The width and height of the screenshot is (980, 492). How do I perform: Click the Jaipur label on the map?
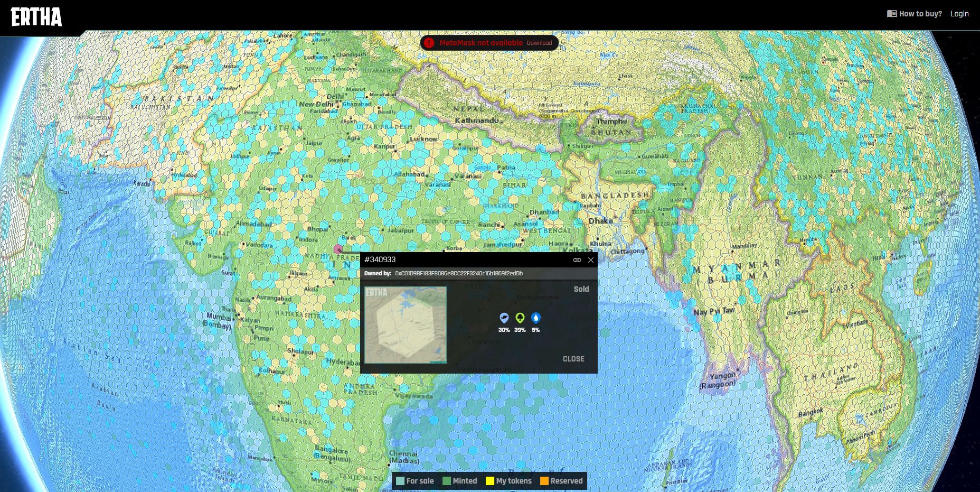[314, 143]
